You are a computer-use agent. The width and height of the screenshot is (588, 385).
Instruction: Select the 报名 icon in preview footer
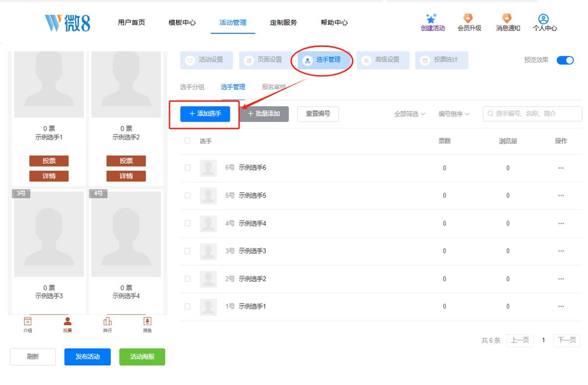(147, 321)
